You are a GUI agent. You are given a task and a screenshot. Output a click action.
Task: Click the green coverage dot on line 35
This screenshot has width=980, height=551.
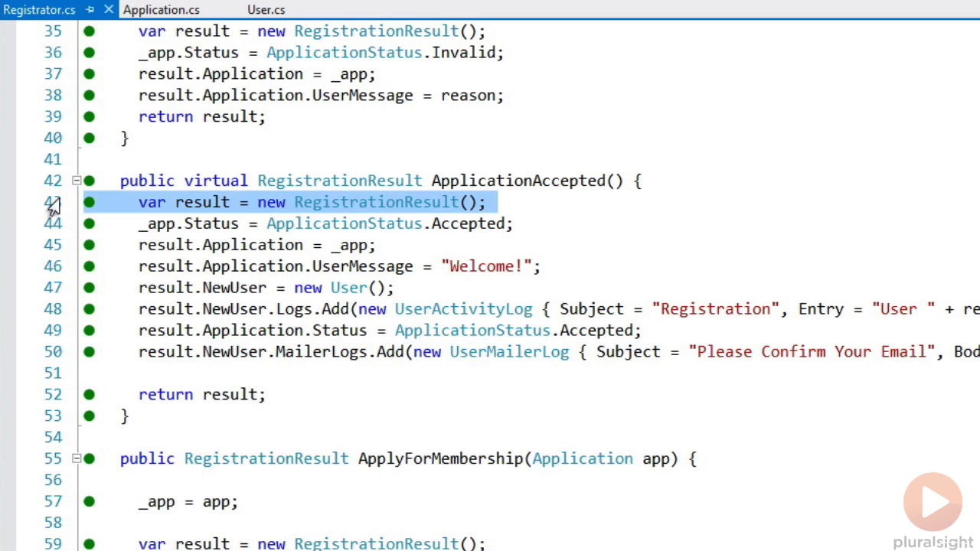pyautogui.click(x=90, y=31)
